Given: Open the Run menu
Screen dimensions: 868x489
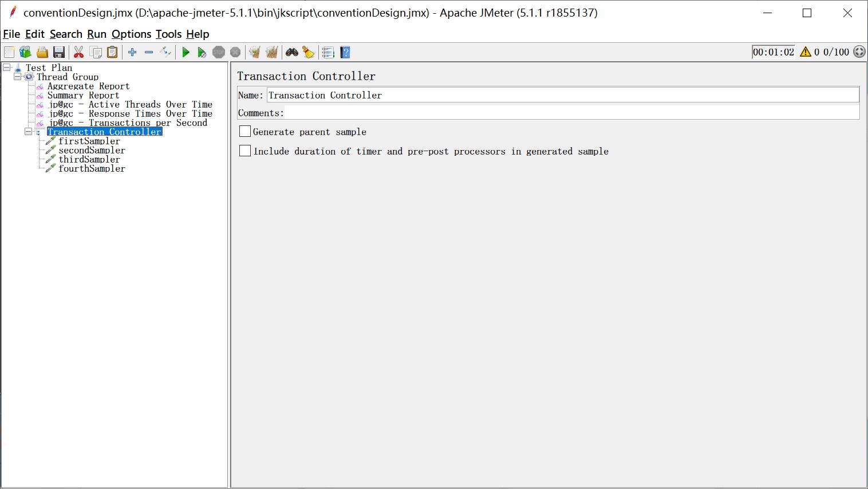Looking at the screenshot, I should [96, 34].
